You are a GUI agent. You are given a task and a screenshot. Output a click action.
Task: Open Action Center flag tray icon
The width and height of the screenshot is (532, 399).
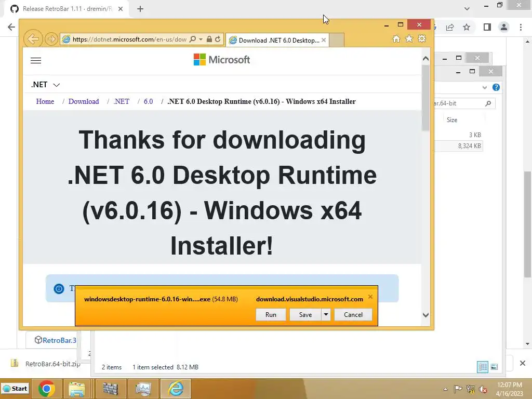pyautogui.click(x=458, y=389)
